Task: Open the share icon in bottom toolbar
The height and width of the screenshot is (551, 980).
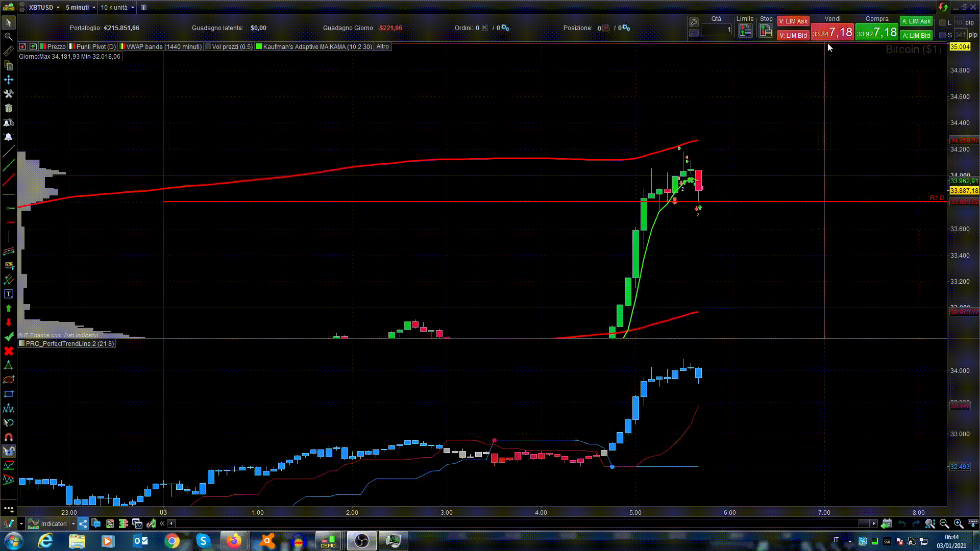Action: 83,523
